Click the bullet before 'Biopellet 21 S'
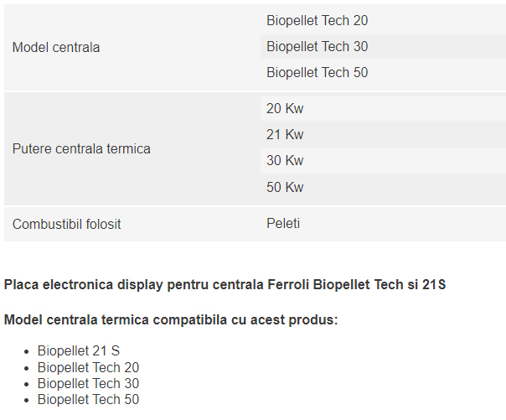The height and width of the screenshot is (420, 506). [28, 352]
